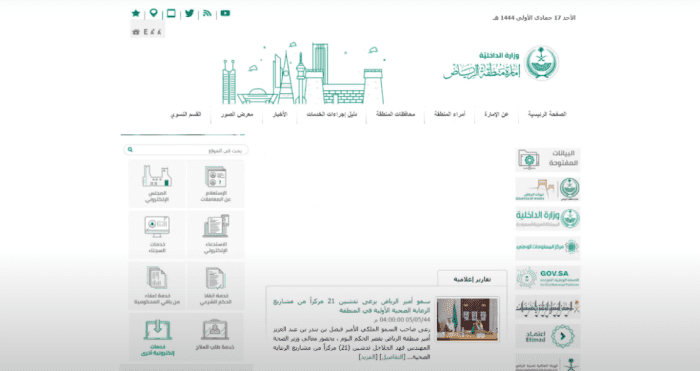The image size is (700, 371).
Task: Open the electronic summons service tile
Action: [216, 235]
